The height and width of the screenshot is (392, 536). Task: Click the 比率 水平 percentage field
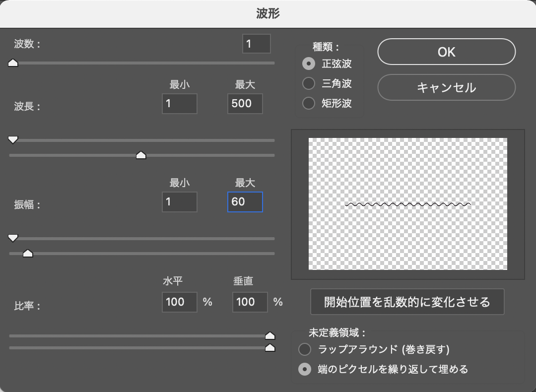tap(179, 302)
